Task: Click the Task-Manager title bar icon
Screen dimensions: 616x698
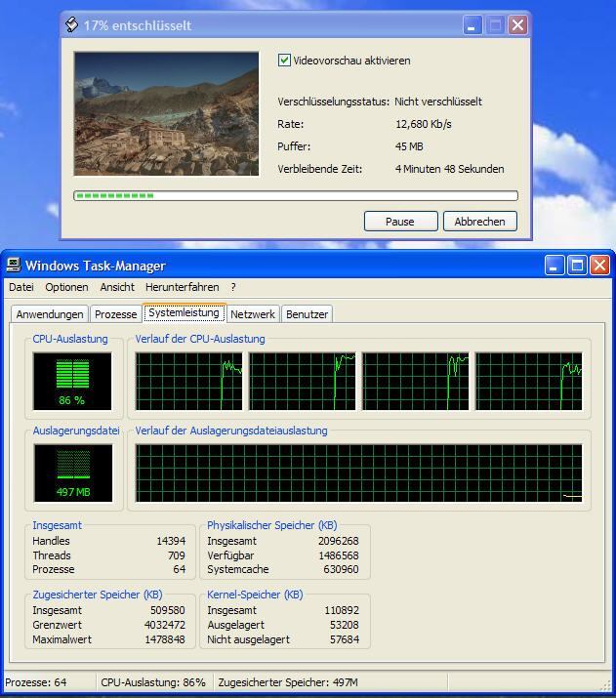Action: (x=14, y=266)
